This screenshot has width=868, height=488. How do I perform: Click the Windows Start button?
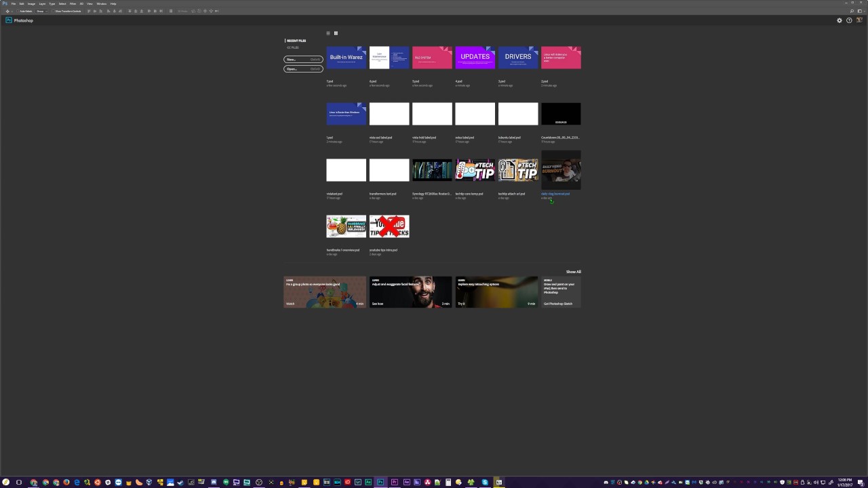pos(5,483)
